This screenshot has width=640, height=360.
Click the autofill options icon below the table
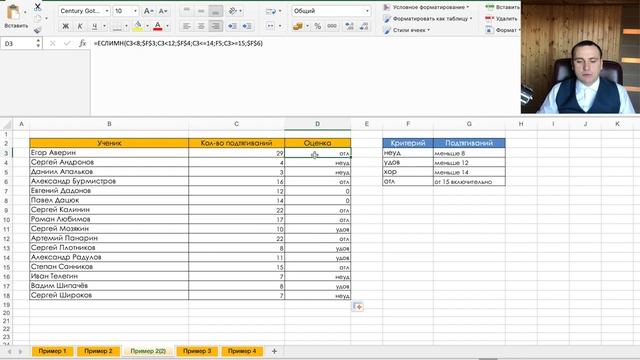(x=358, y=307)
